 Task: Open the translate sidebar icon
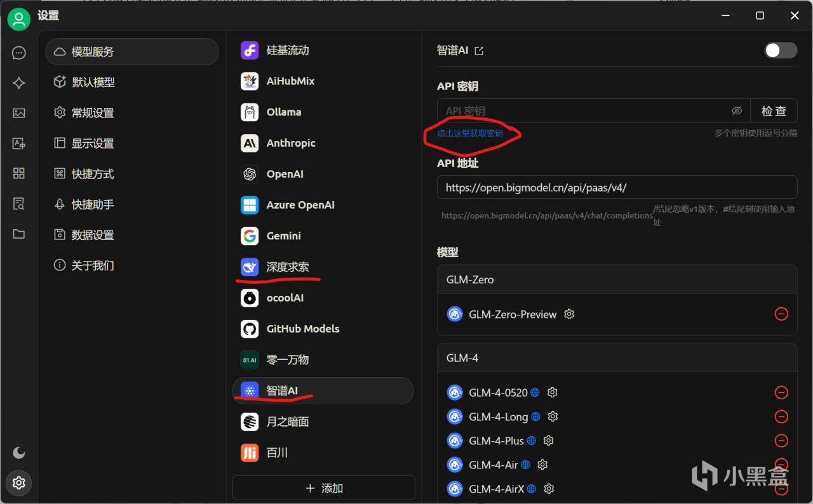click(19, 144)
